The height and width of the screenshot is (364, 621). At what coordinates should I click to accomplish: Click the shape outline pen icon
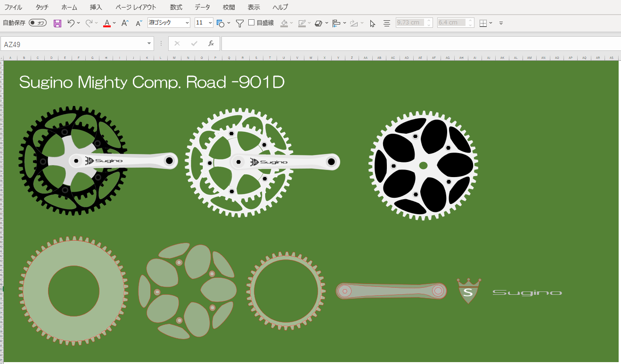point(302,23)
